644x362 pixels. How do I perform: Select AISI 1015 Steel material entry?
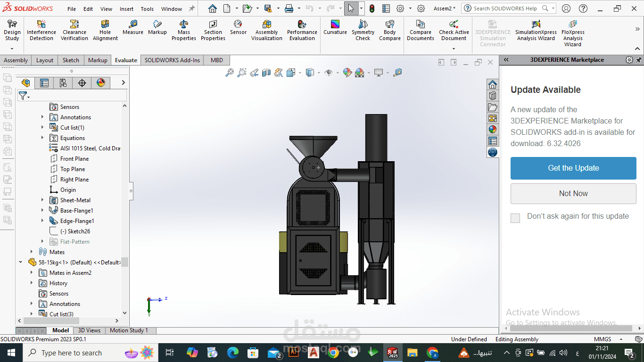click(90, 148)
